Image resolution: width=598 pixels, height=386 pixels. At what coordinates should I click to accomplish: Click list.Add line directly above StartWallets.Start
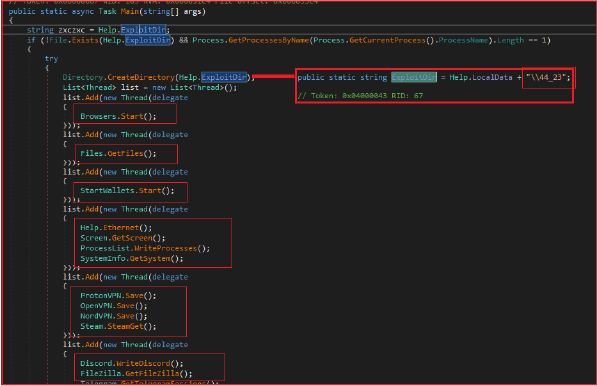125,172
